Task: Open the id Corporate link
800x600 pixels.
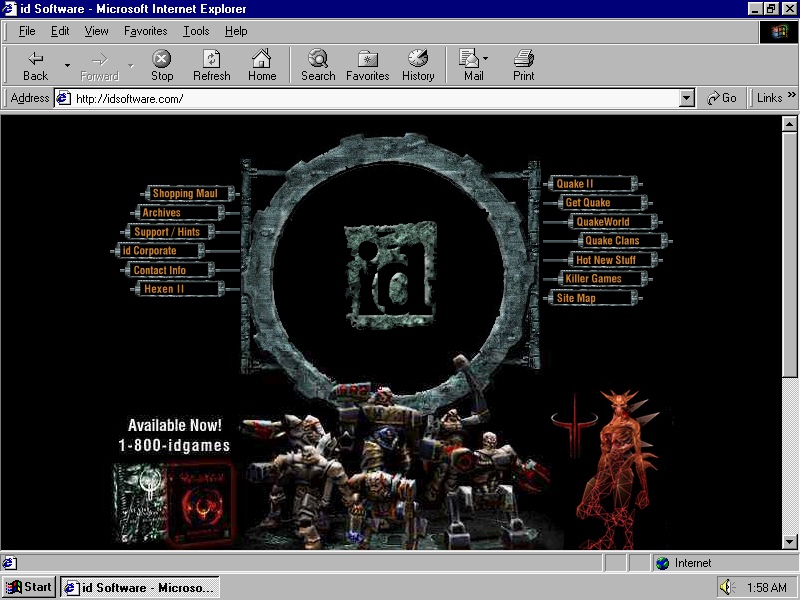Action: click(158, 251)
